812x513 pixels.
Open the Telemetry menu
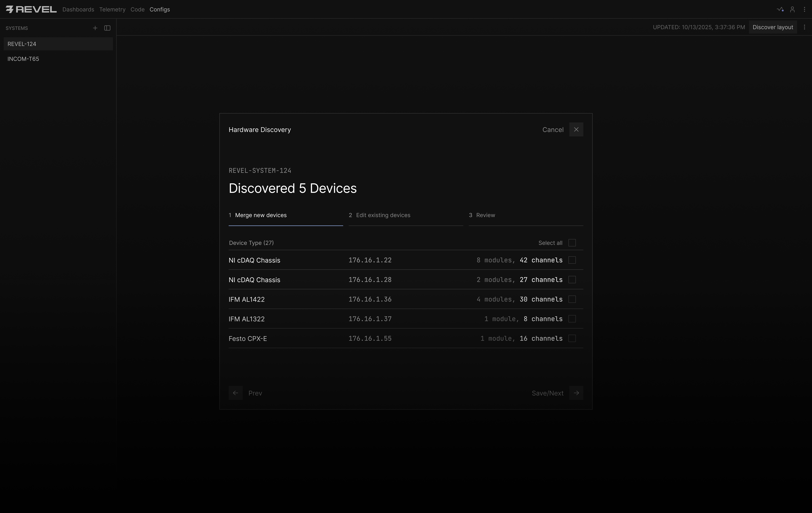[112, 9]
